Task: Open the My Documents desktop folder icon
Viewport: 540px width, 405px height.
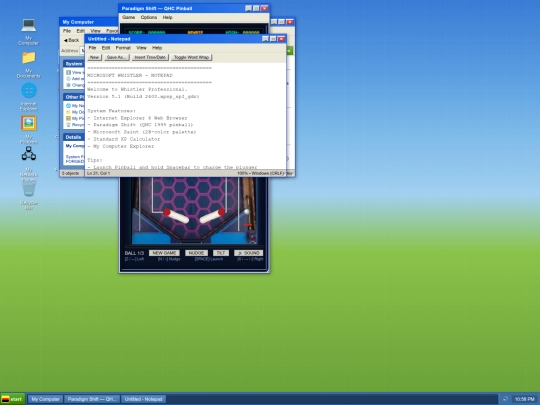Action: point(29,64)
